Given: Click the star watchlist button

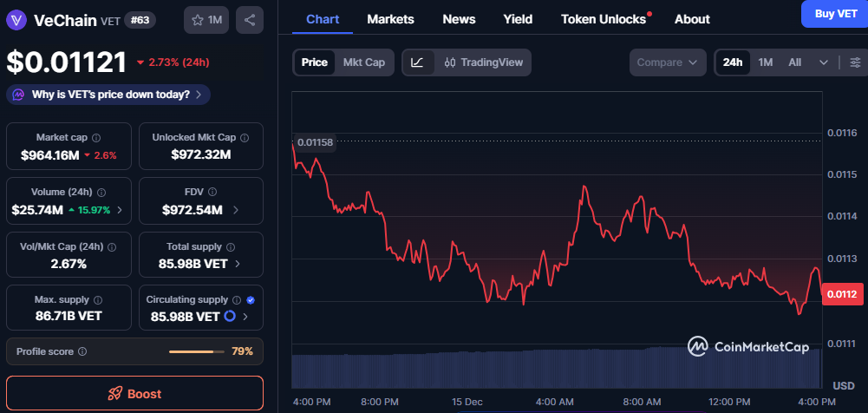Looking at the screenshot, I should point(206,20).
